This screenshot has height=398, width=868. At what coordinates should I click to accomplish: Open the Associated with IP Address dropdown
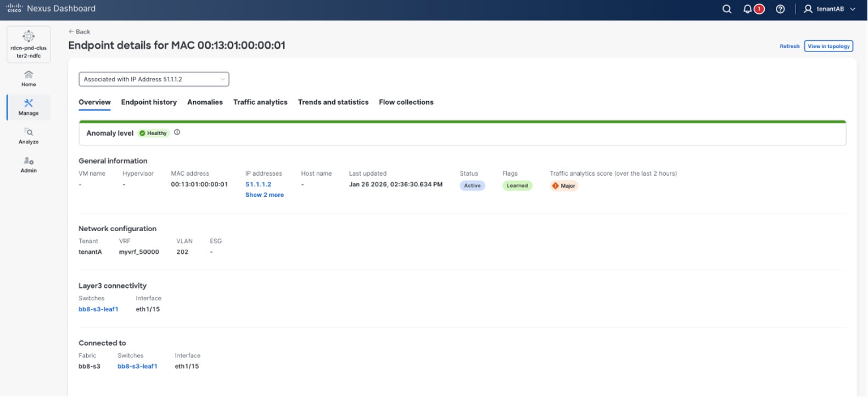(154, 79)
